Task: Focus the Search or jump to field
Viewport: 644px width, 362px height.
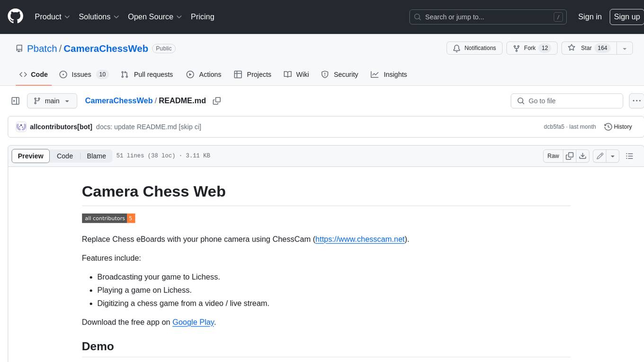Action: pyautogui.click(x=489, y=17)
